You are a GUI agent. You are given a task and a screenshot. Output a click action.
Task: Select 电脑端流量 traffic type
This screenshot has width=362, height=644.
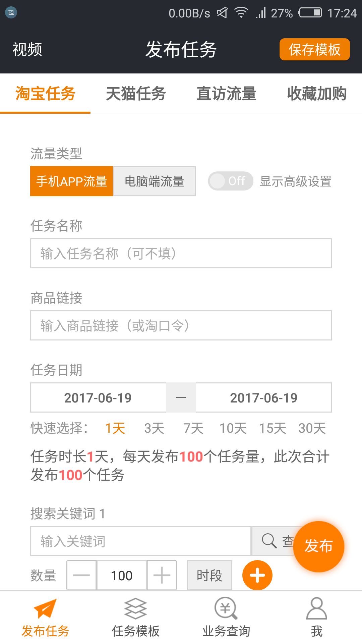click(x=155, y=181)
